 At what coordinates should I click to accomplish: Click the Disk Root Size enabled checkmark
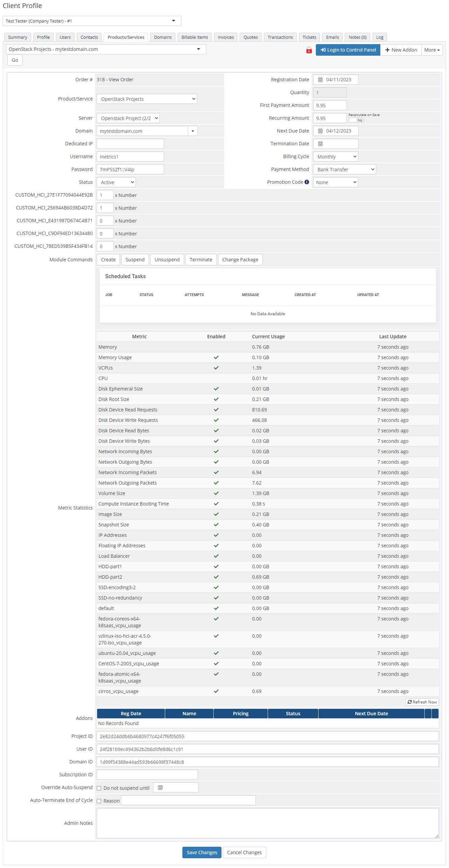pyautogui.click(x=216, y=399)
